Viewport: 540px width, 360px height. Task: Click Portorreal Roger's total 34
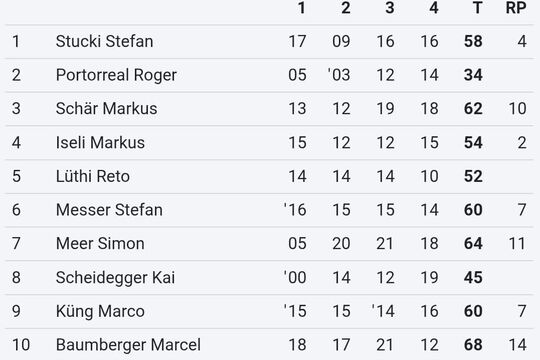[473, 75]
